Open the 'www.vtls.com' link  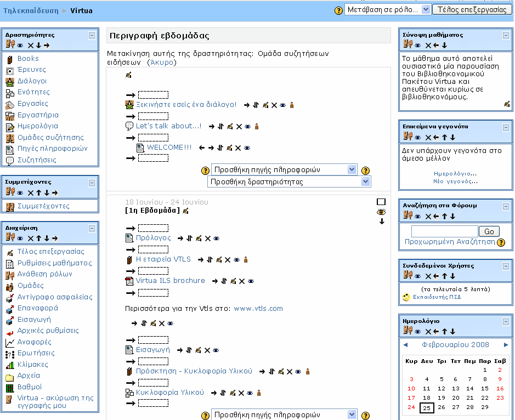point(258,309)
